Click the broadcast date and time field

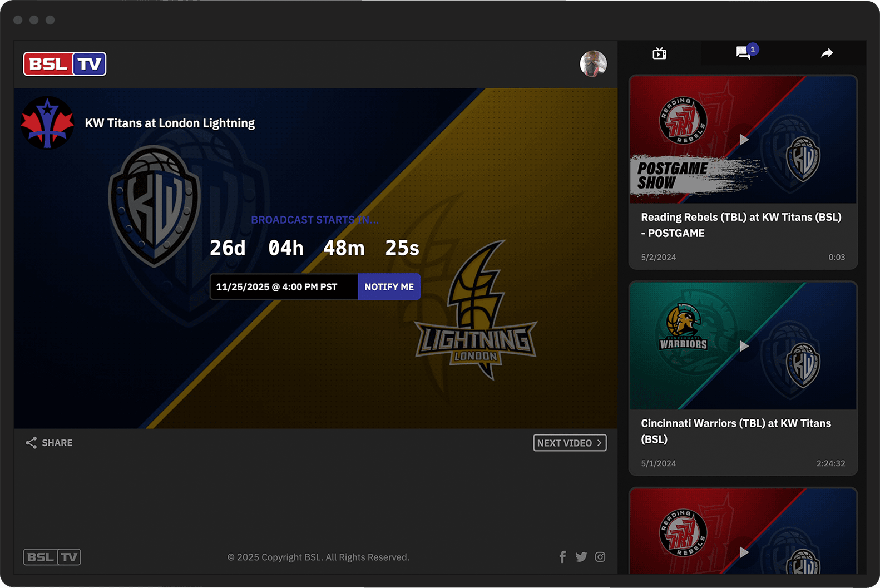coord(284,287)
